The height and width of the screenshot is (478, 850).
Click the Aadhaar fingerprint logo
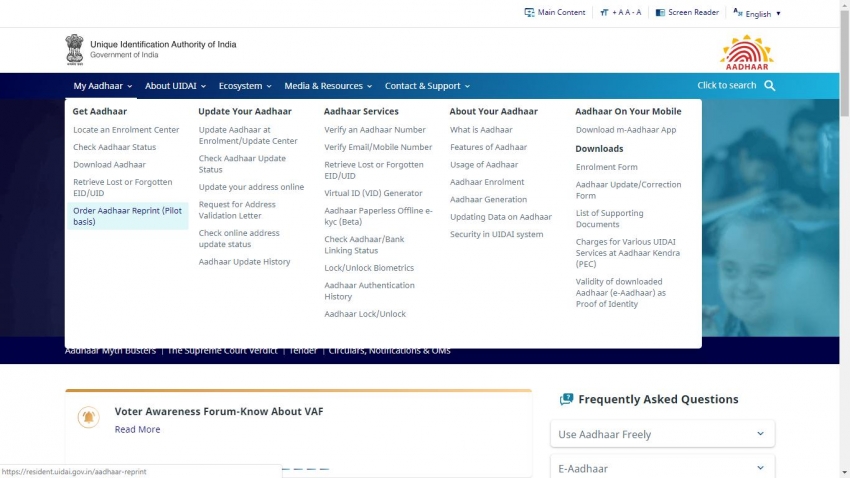(x=746, y=50)
